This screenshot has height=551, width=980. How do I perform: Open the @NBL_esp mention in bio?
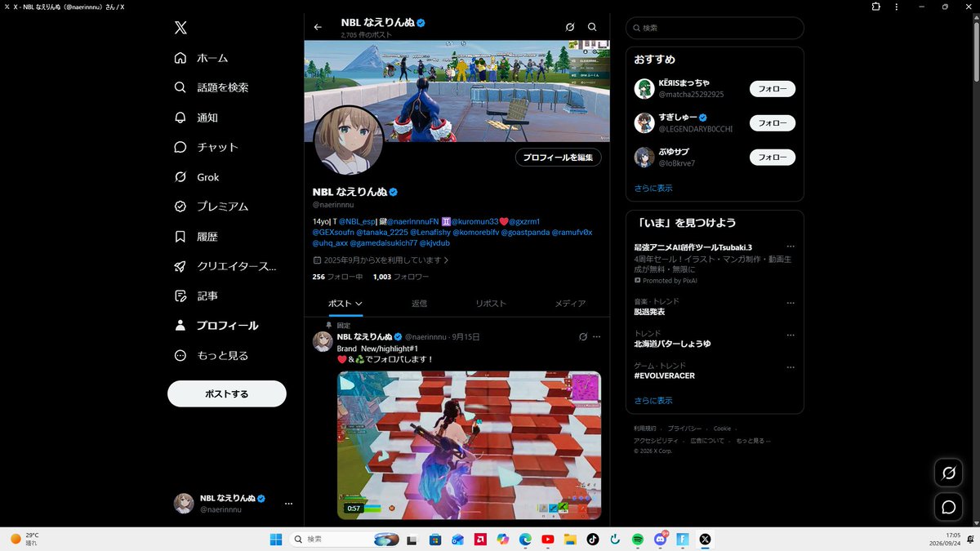tap(357, 221)
